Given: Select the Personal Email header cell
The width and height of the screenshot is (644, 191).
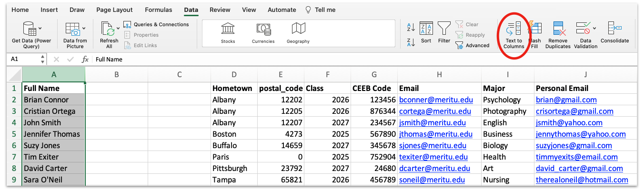Looking at the screenshot, I should click(585, 89).
